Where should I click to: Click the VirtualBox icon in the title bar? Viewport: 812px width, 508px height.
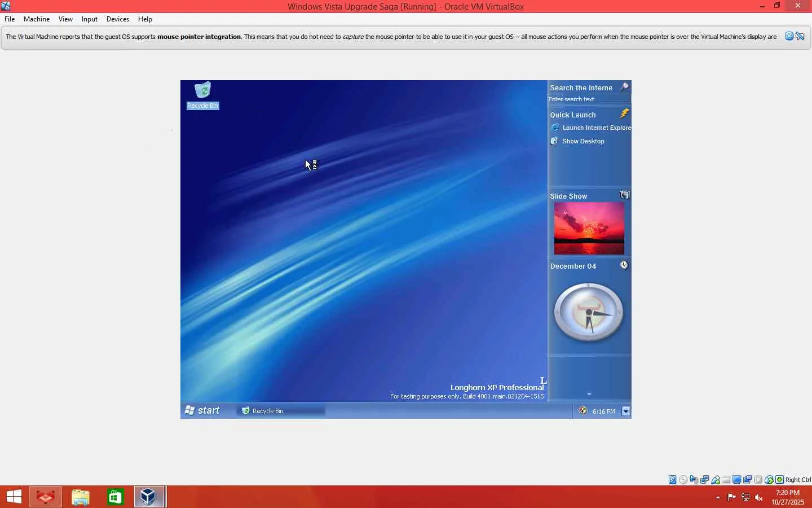[x=6, y=6]
